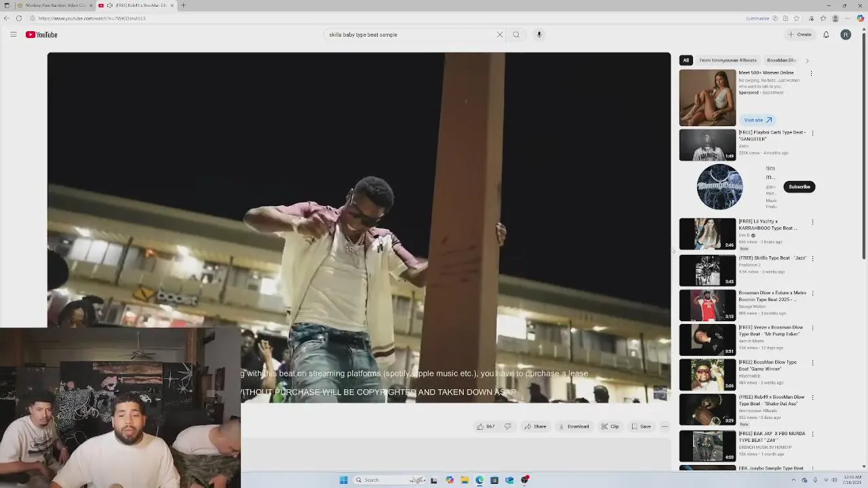Image resolution: width=868 pixels, height=488 pixels.
Task: Open Outlook from the taskbar
Action: click(x=509, y=480)
